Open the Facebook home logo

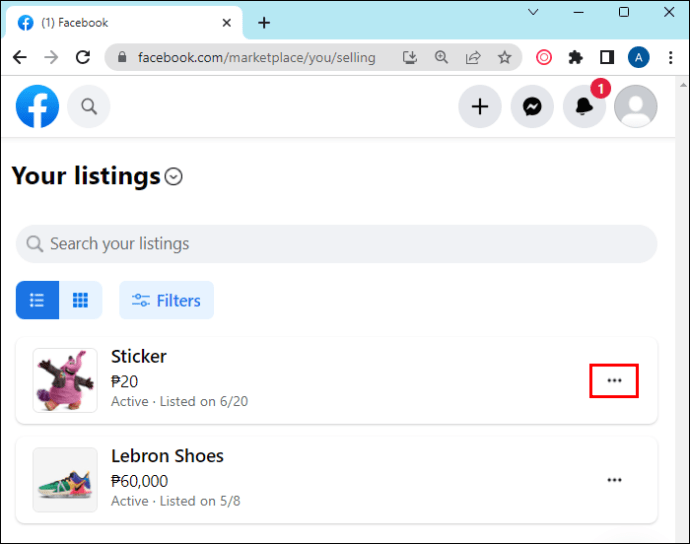[37, 107]
